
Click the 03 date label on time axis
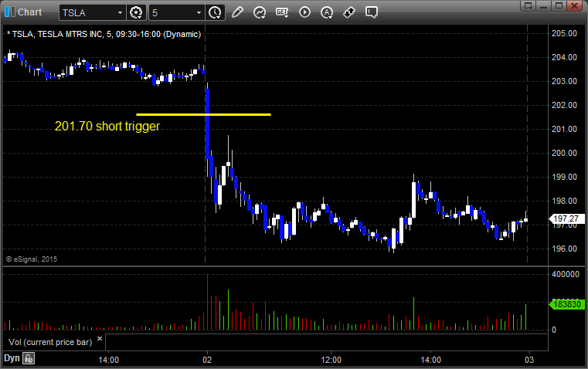pos(529,360)
